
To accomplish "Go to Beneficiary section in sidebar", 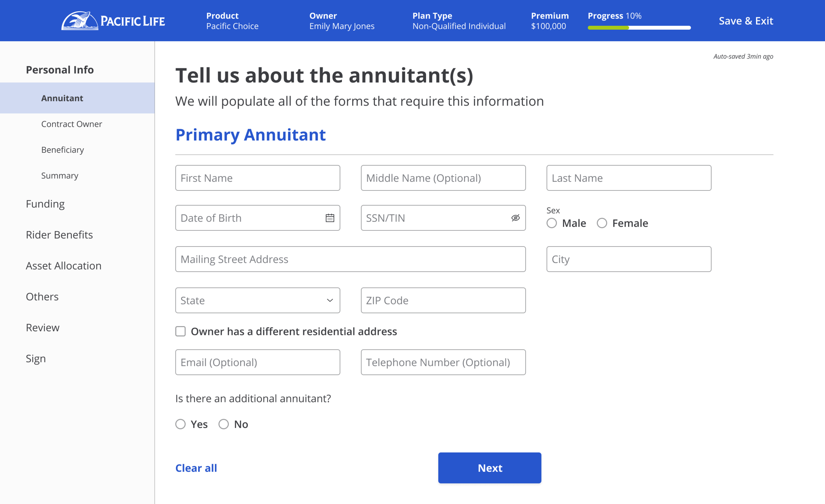I will pos(63,150).
